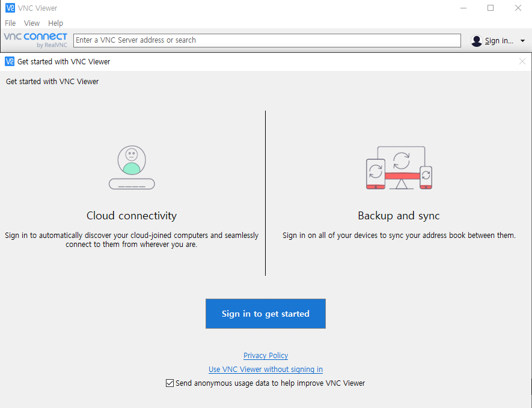Click the Cloud connectivity user icon

(x=132, y=167)
